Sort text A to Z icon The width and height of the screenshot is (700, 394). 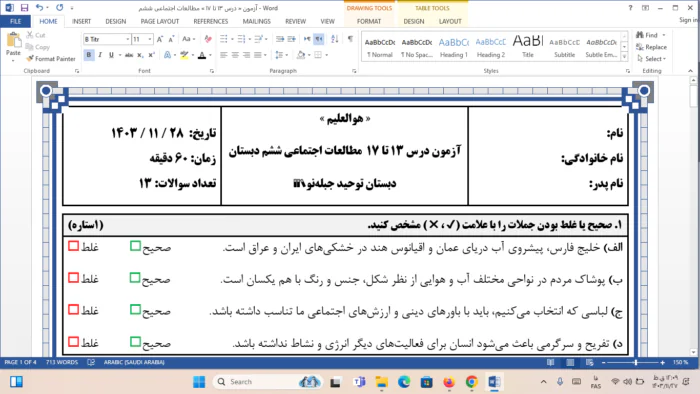(335, 39)
